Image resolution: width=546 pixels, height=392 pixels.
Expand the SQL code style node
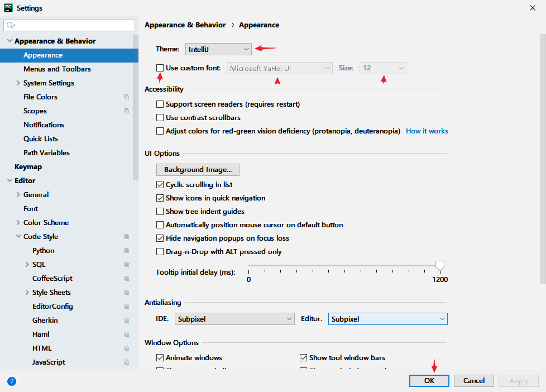pyautogui.click(x=27, y=265)
